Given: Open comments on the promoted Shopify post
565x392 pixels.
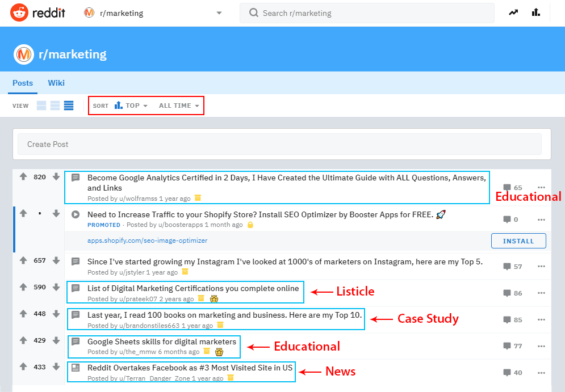Looking at the screenshot, I should [x=510, y=220].
